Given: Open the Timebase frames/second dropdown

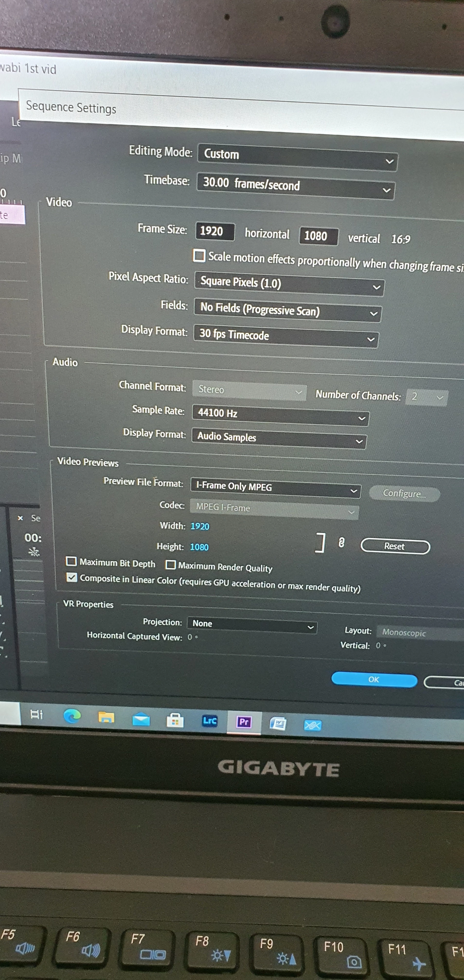Looking at the screenshot, I should [296, 186].
